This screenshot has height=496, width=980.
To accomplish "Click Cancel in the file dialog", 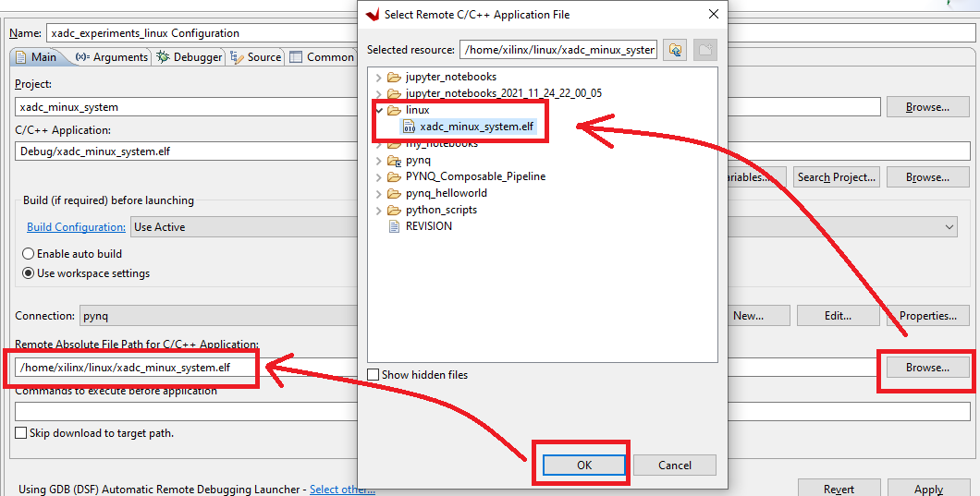I will point(675,466).
